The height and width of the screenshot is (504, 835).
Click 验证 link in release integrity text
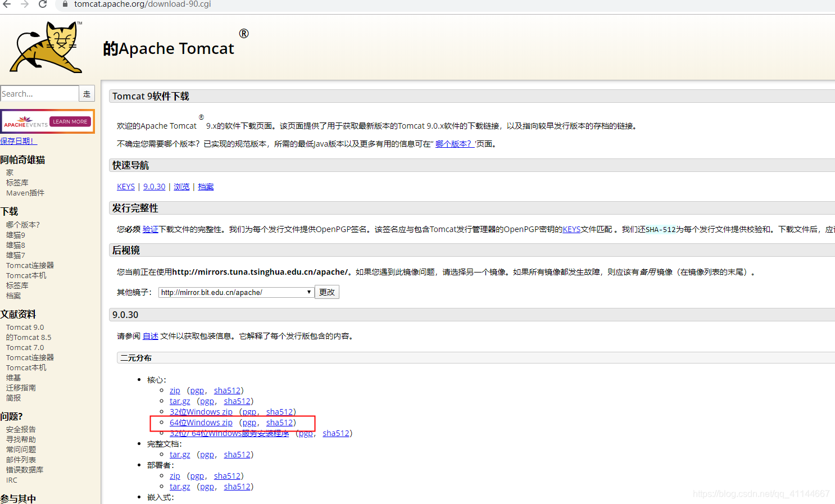[x=151, y=229]
